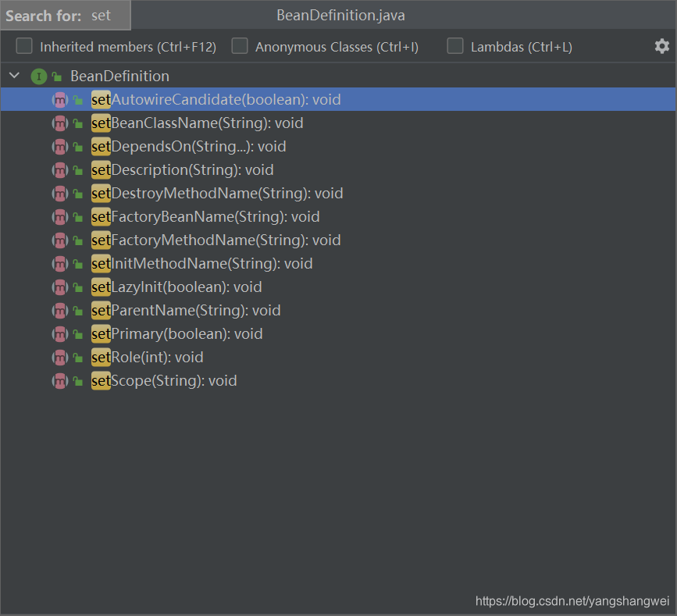Select setBeanClassName(String): void
Screen dimensions: 677x616
[338, 123]
